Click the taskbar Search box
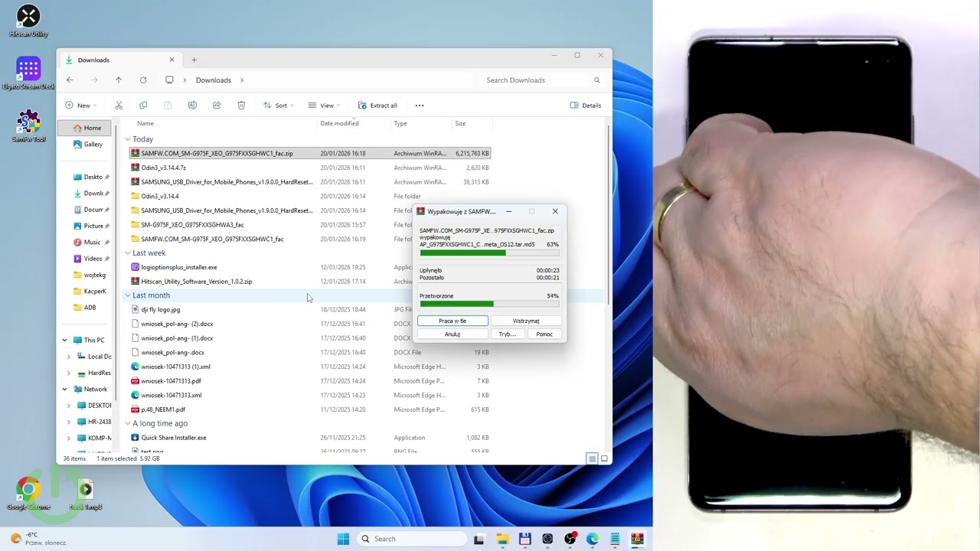980x551 pixels. tap(412, 539)
